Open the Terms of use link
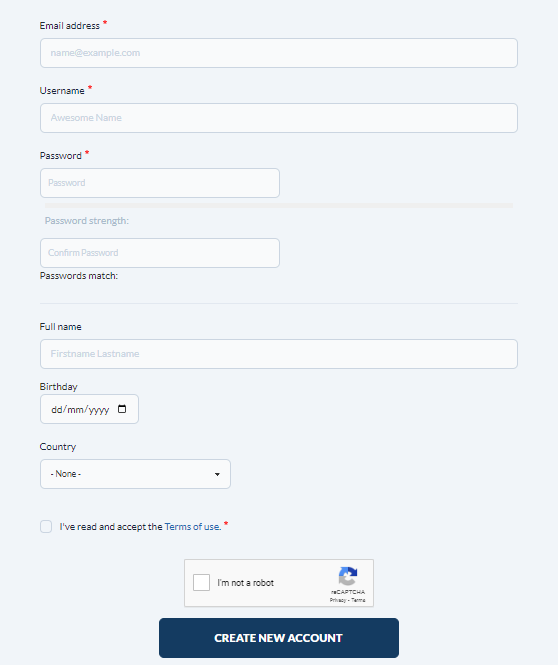 [x=193, y=527]
